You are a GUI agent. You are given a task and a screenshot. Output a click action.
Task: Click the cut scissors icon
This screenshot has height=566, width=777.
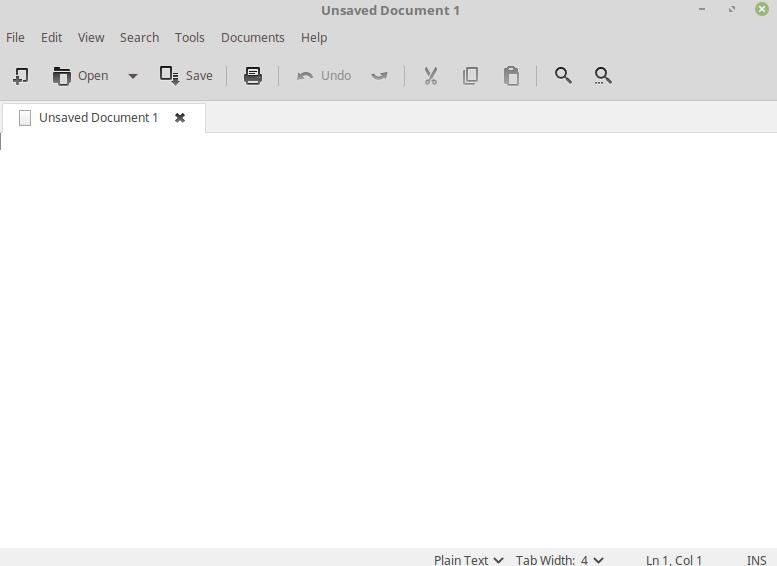(x=431, y=76)
